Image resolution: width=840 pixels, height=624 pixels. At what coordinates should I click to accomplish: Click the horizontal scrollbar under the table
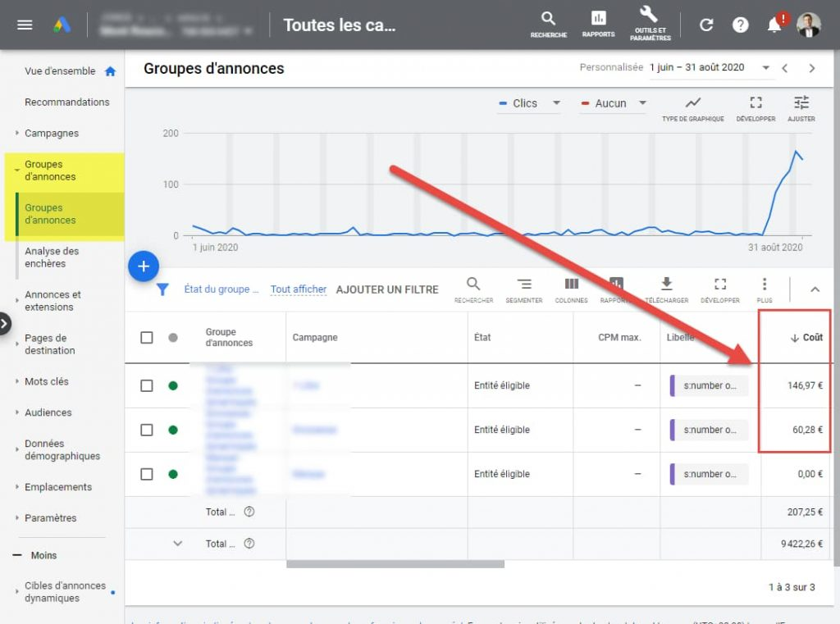[x=395, y=563]
